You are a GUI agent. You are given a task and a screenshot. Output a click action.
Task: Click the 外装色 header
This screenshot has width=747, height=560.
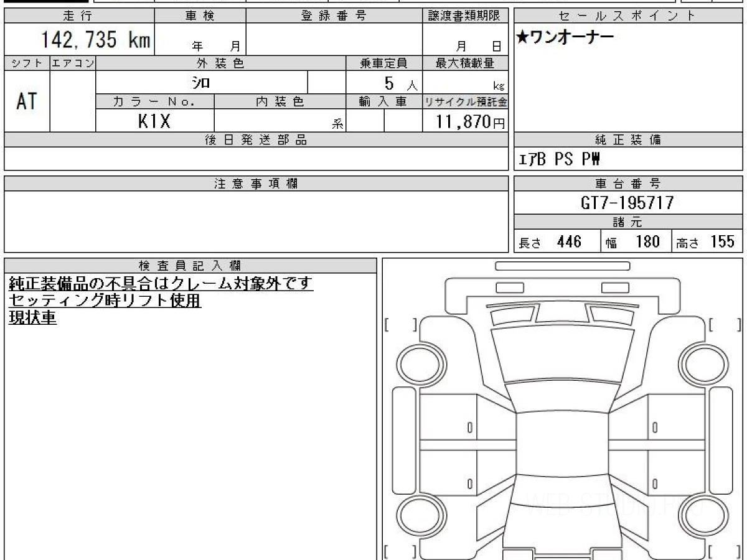[x=221, y=63]
